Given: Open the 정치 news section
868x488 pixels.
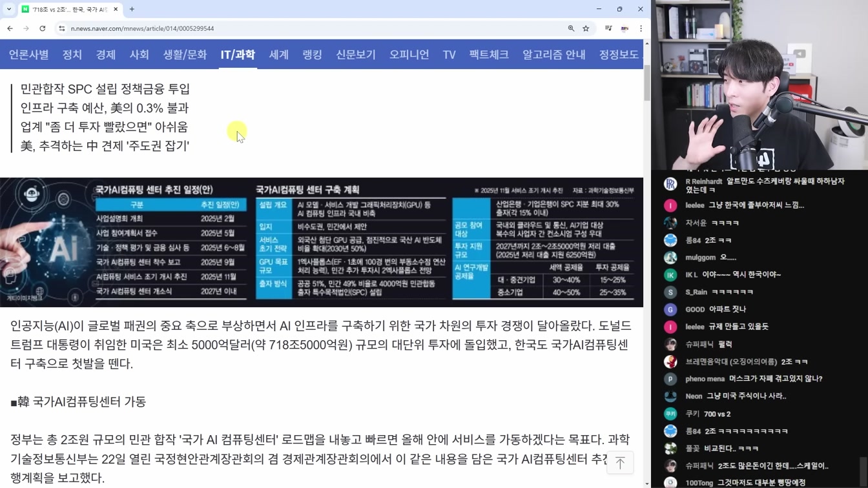Looking at the screenshot, I should 72,54.
